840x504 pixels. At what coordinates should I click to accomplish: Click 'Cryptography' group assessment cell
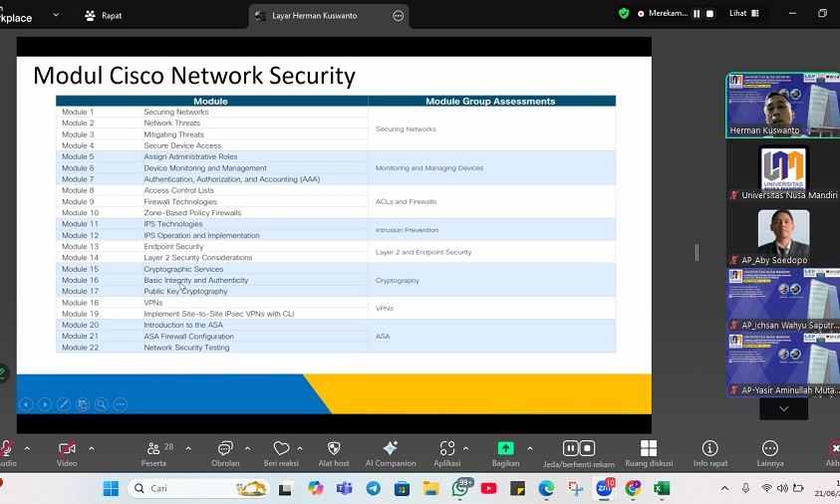click(397, 280)
